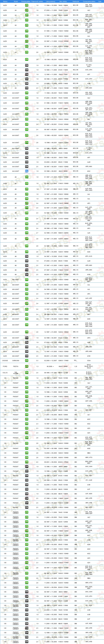Viewport: 104px width, 644px height.
Task: Select the FIESTA model cell
Action: pyautogui.click(x=16, y=367)
